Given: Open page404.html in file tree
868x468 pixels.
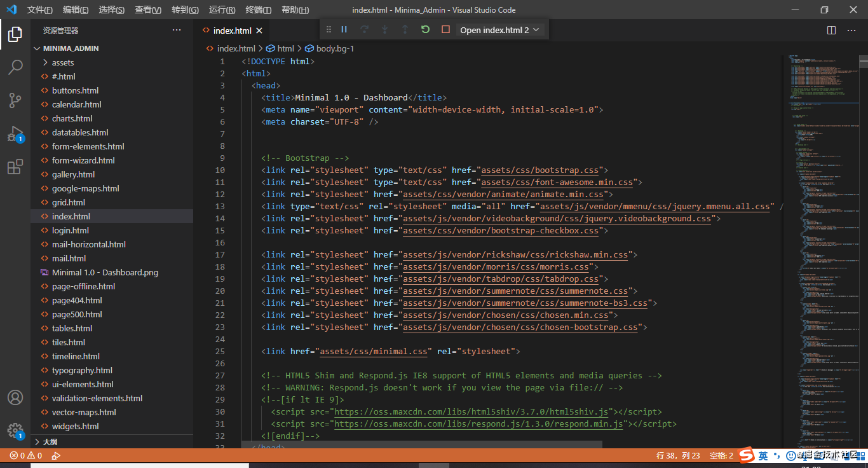Looking at the screenshot, I should point(77,300).
